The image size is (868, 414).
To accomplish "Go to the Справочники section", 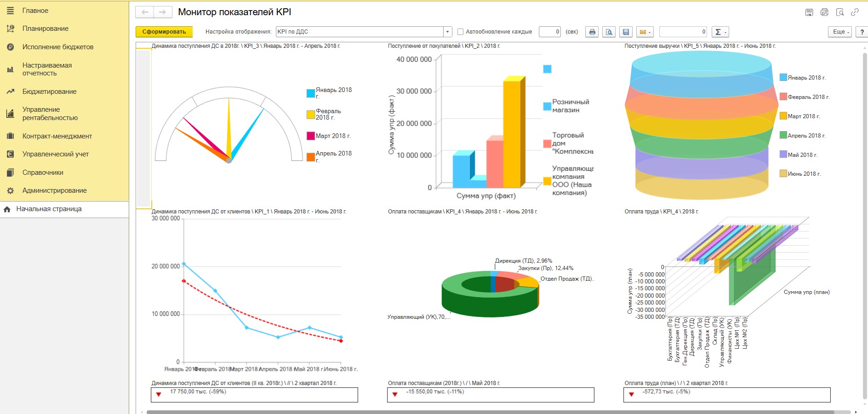I will 43,172.
